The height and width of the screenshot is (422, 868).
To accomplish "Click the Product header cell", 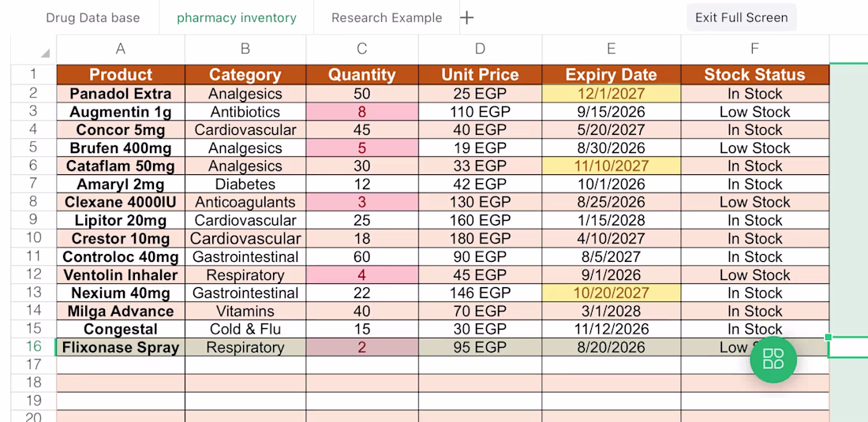I will 121,75.
